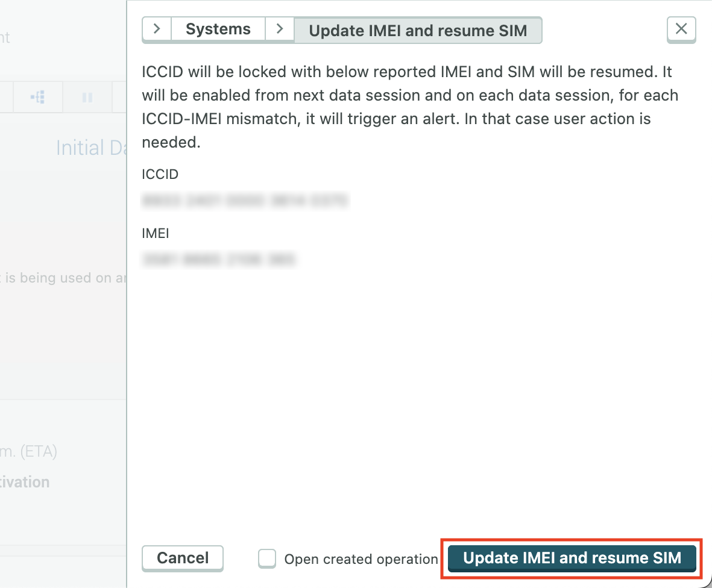
Task: Expand the first breadcrumb chevron before Systems
Action: pos(157,29)
